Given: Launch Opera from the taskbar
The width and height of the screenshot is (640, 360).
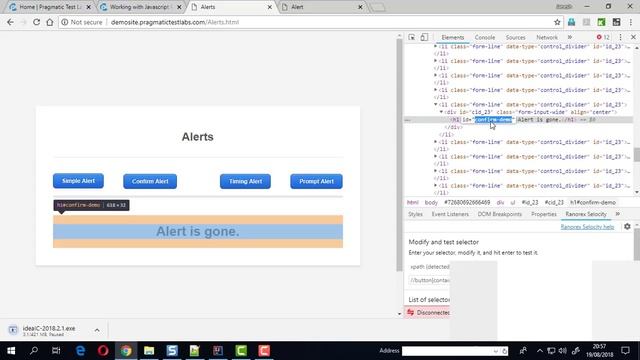Looking at the screenshot, I should [x=103, y=351].
